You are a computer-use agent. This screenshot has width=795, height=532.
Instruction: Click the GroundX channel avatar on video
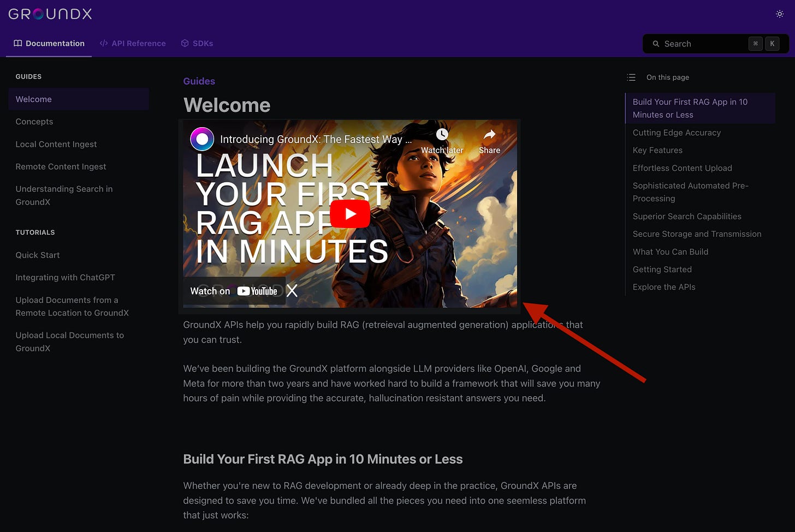point(202,139)
